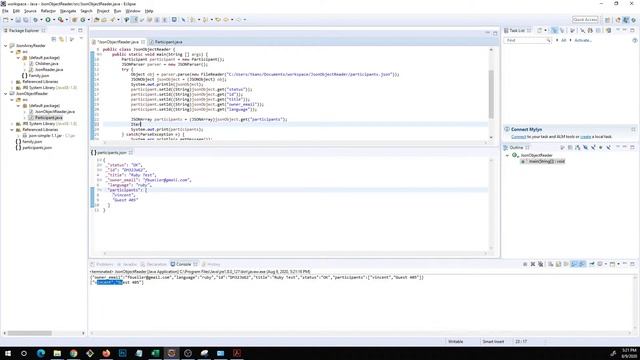Select main(String[]) method in Outline

click(x=543, y=161)
